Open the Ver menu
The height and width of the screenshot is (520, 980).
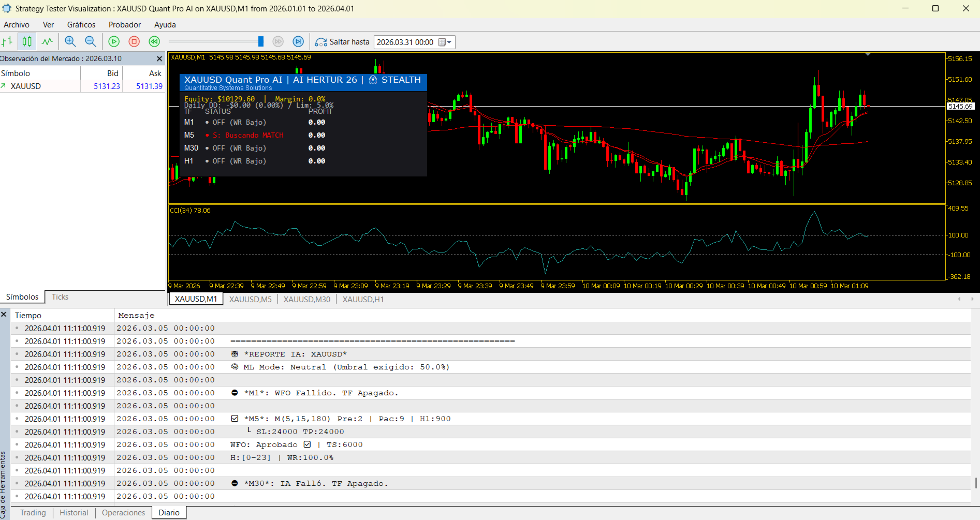48,25
